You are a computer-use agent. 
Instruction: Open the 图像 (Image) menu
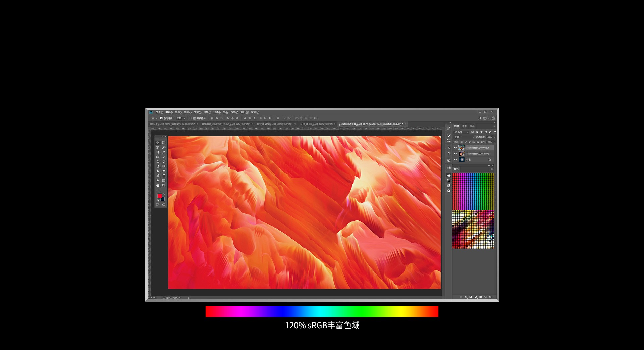click(178, 112)
